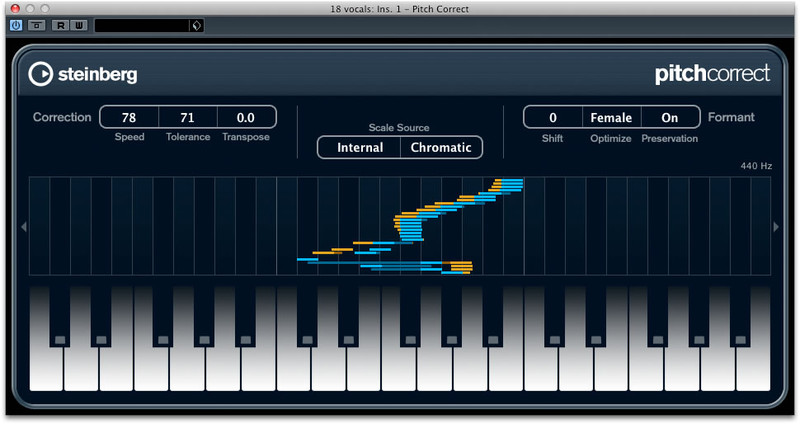Open the Chromatic scale type dropdown
The image size is (800, 424).
(x=441, y=147)
